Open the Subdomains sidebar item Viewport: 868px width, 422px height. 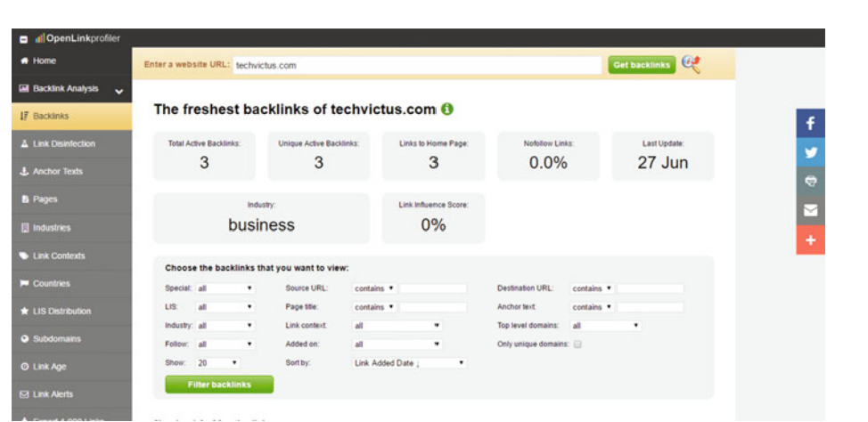(x=72, y=339)
